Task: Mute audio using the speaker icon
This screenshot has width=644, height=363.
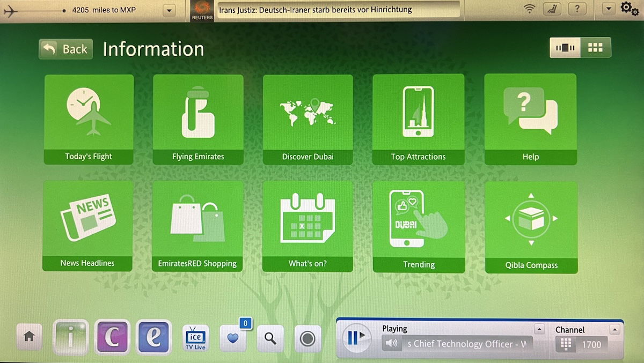Action: (x=392, y=344)
